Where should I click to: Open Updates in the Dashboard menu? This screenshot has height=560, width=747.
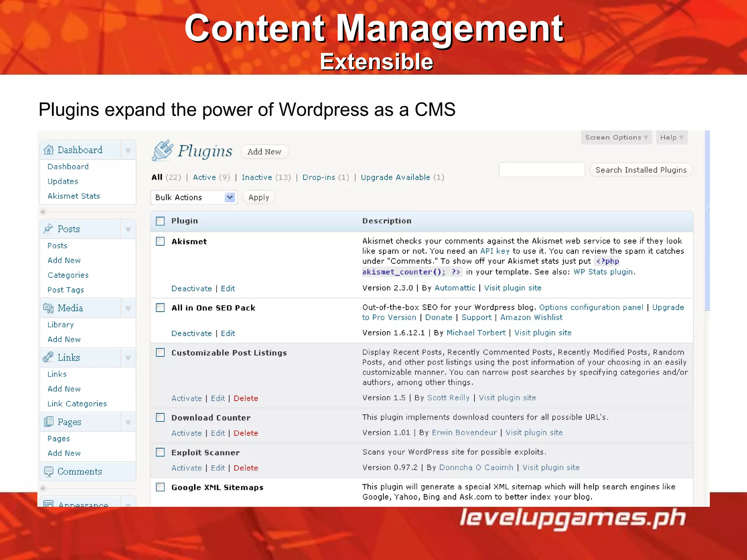pyautogui.click(x=63, y=181)
